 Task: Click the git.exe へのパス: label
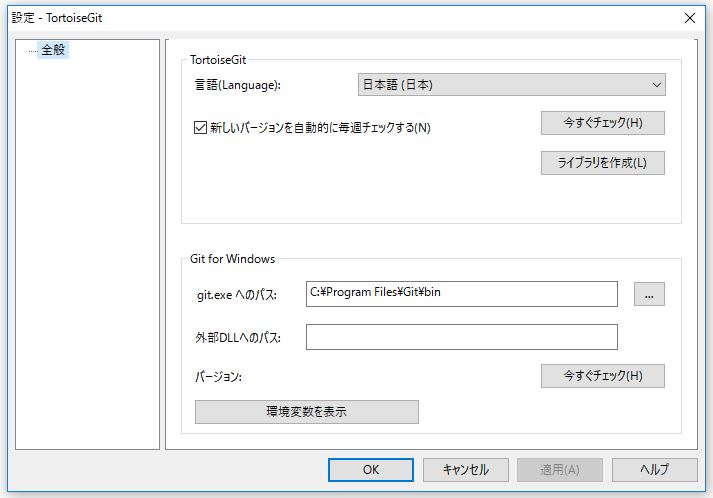pyautogui.click(x=237, y=295)
